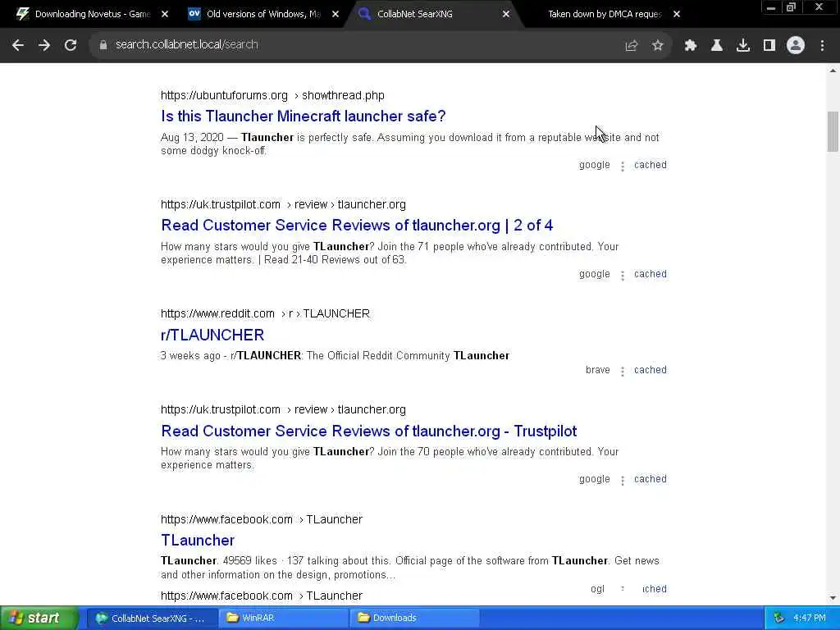Share this page via the share icon

click(x=632, y=46)
